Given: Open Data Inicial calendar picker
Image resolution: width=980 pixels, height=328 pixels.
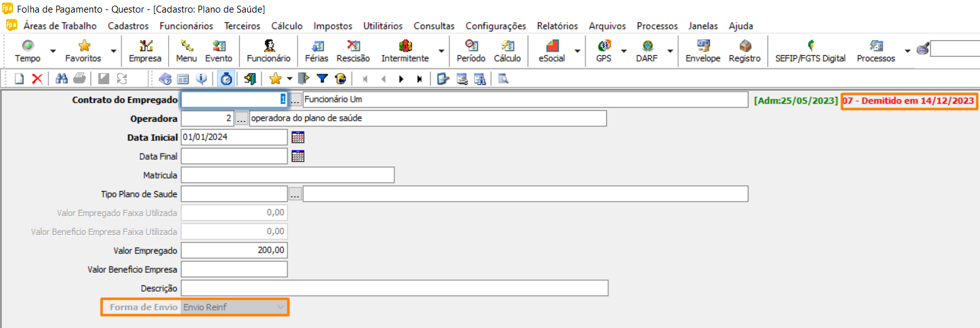Looking at the screenshot, I should [298, 137].
